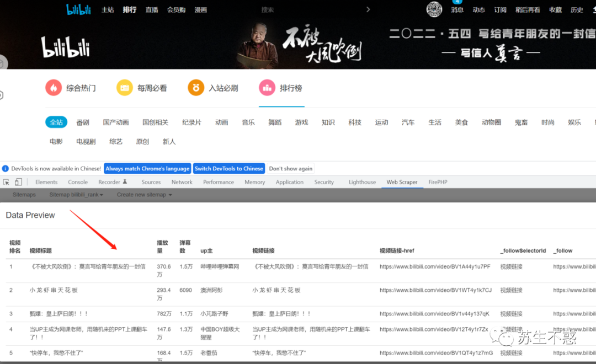Click the 入站必刷 medal icon
This screenshot has height=364, width=596.
pyautogui.click(x=196, y=88)
